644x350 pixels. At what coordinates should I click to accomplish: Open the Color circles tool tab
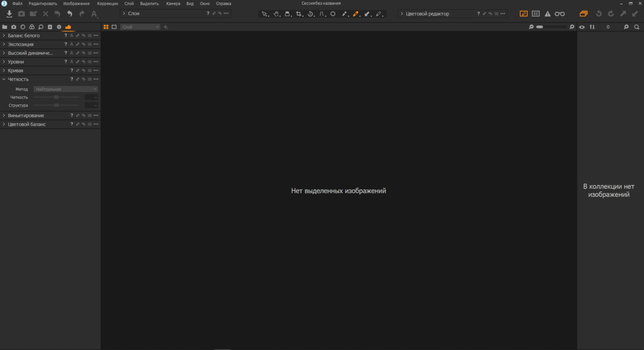[32, 27]
